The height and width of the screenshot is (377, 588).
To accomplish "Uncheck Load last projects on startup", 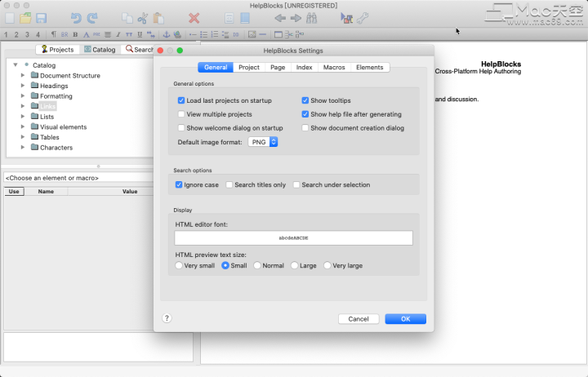I will click(x=181, y=100).
